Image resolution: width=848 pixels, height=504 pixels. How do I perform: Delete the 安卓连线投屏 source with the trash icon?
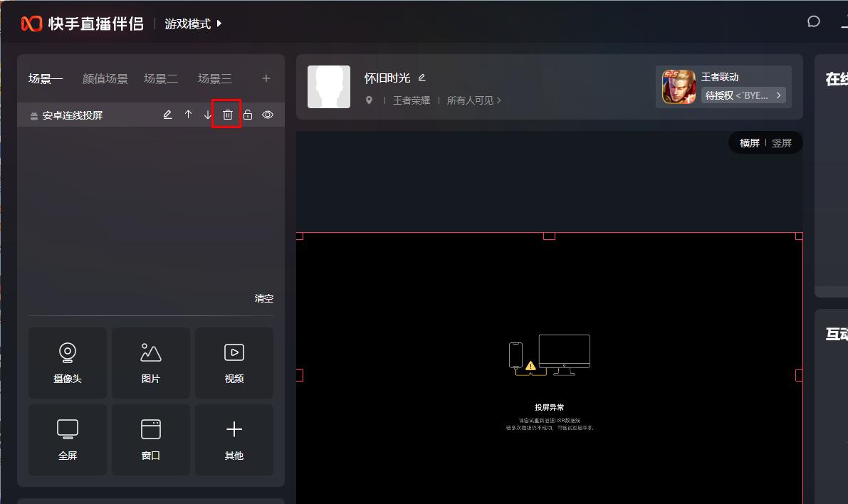[227, 115]
